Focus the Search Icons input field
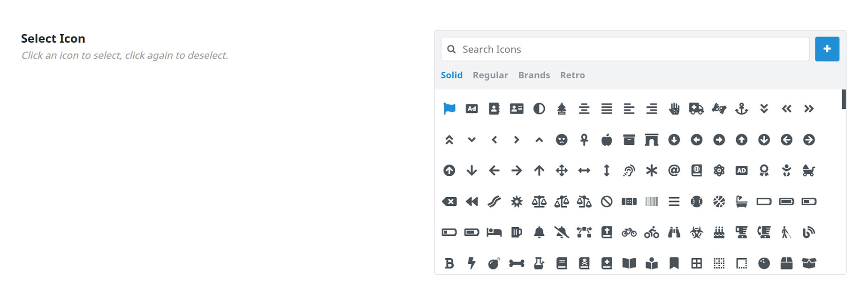 point(625,49)
